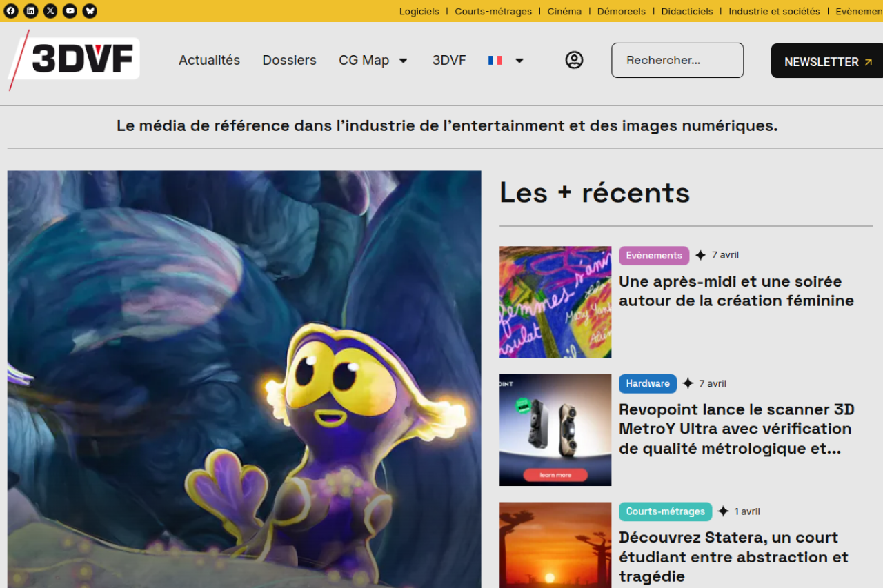Select the Hardware category tag

click(x=647, y=383)
